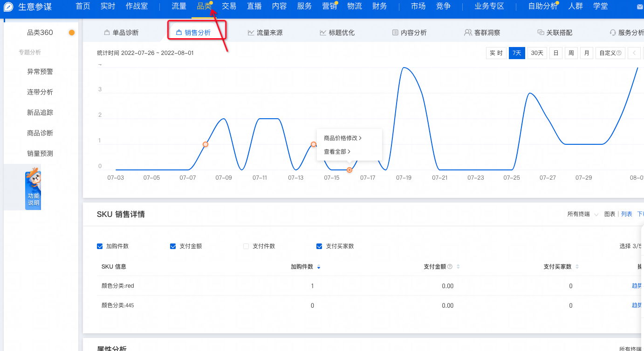644x351 pixels.
Task: Open the 功能说明 mascot help widget
Action: click(33, 189)
